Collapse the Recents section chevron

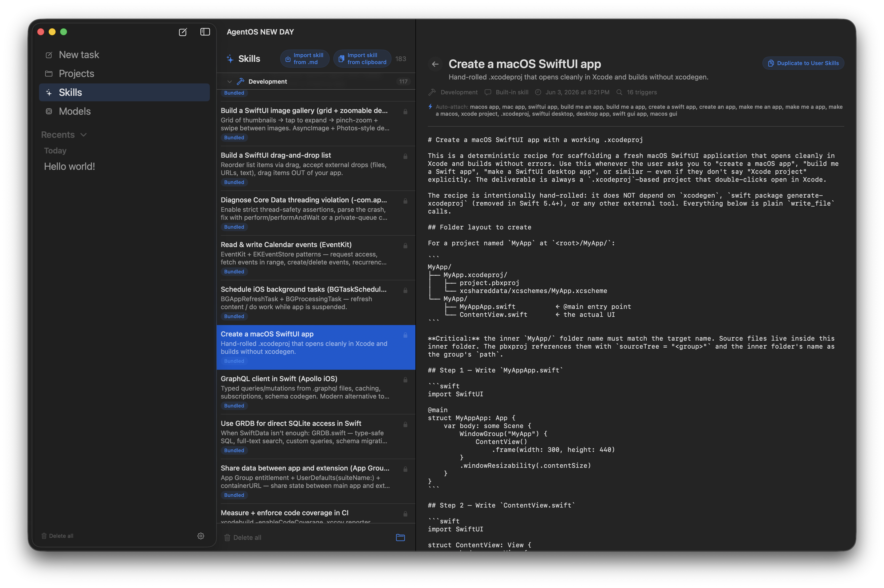point(84,135)
